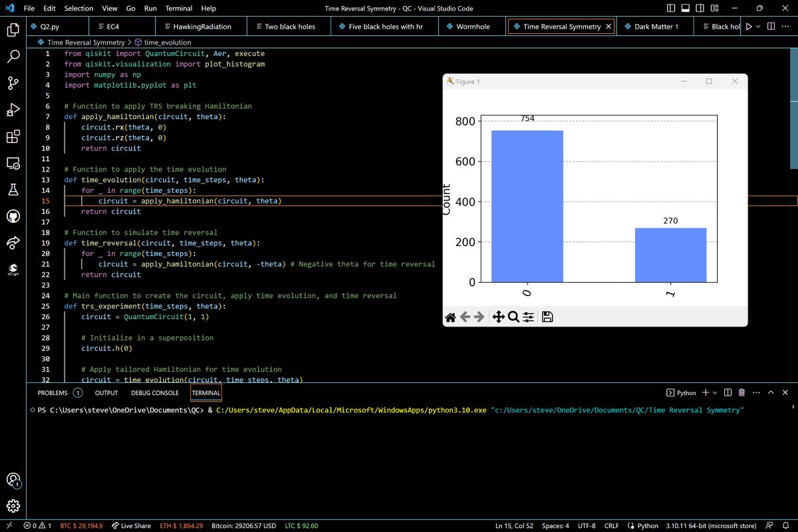Open Run and Debug in activity bar
Screen dimensions: 798x532
point(13,110)
